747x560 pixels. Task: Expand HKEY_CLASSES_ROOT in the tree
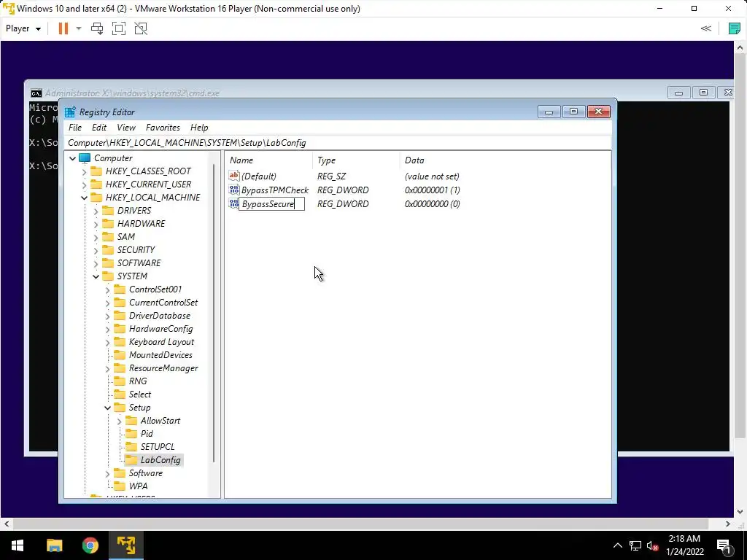[x=85, y=171]
